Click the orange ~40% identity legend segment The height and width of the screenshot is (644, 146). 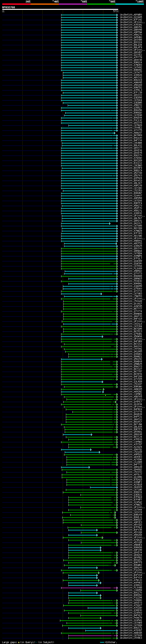[x=45, y=4]
